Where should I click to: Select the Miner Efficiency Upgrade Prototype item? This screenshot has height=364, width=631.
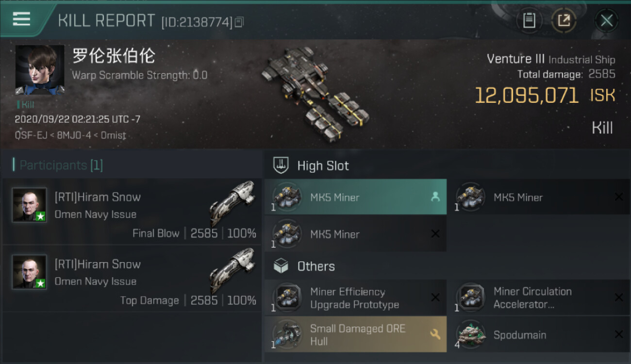pyautogui.click(x=355, y=298)
